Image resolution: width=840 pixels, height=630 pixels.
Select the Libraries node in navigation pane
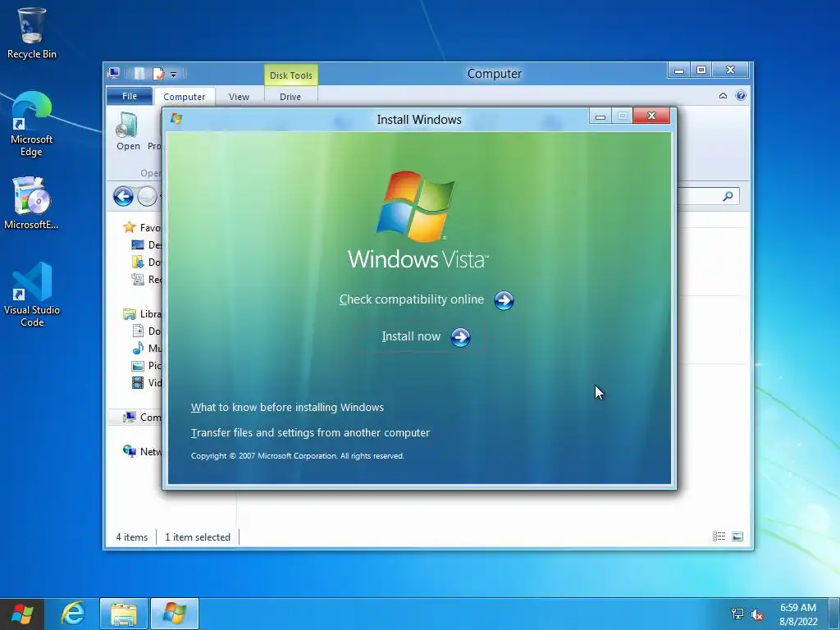(142, 314)
